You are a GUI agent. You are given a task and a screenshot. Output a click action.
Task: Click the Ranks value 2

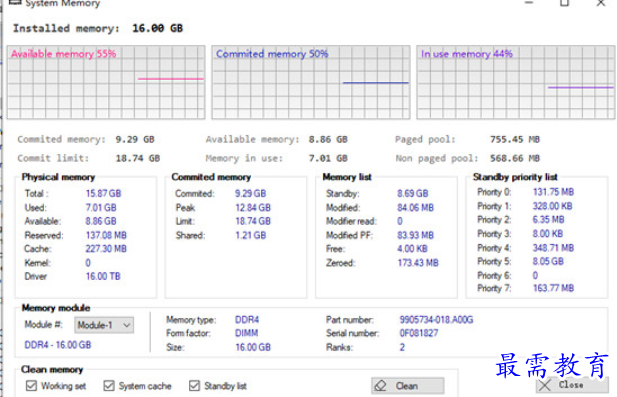point(402,347)
